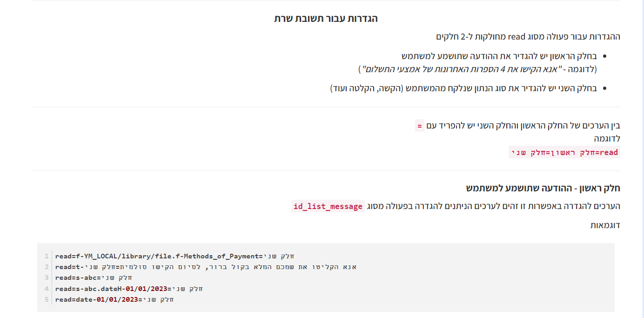Click the code line containing s-abc.dateH-01/01/2023

[129, 289]
